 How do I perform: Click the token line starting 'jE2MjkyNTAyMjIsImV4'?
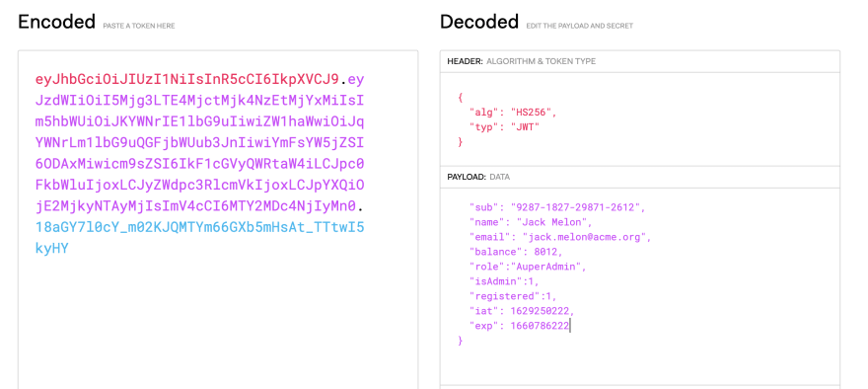200,206
